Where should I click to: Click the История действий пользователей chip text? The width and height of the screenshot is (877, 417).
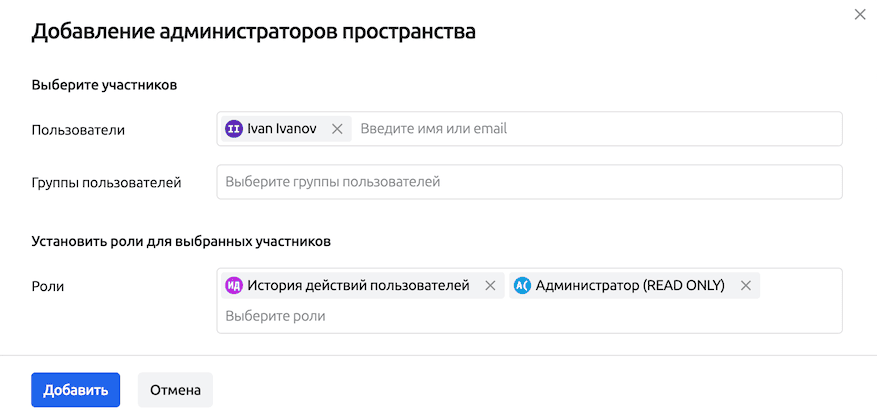click(x=358, y=285)
